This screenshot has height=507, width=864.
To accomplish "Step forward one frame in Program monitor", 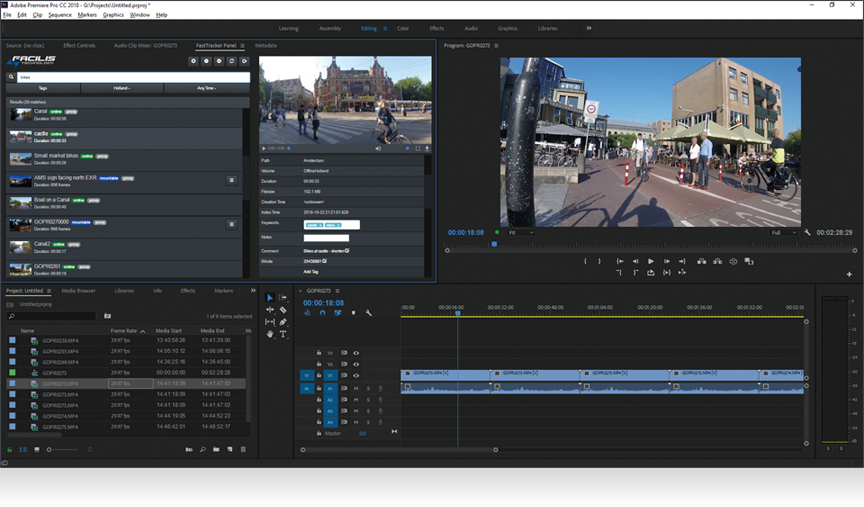I will click(x=666, y=261).
